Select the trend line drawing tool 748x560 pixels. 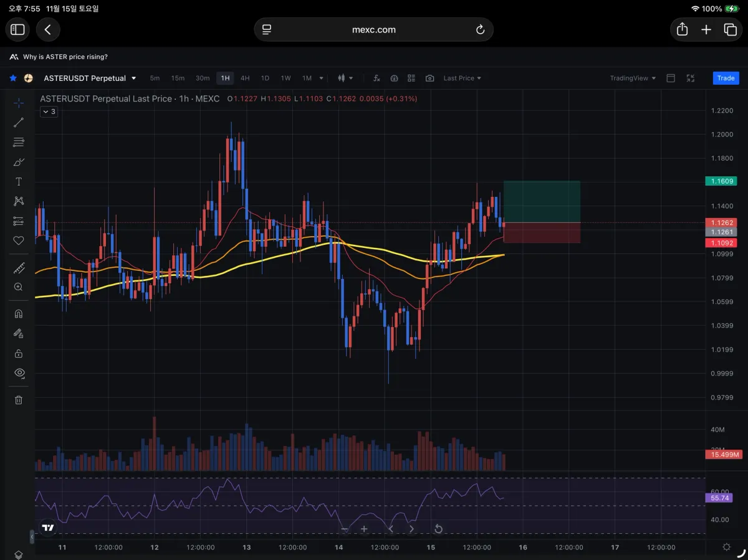(x=19, y=123)
